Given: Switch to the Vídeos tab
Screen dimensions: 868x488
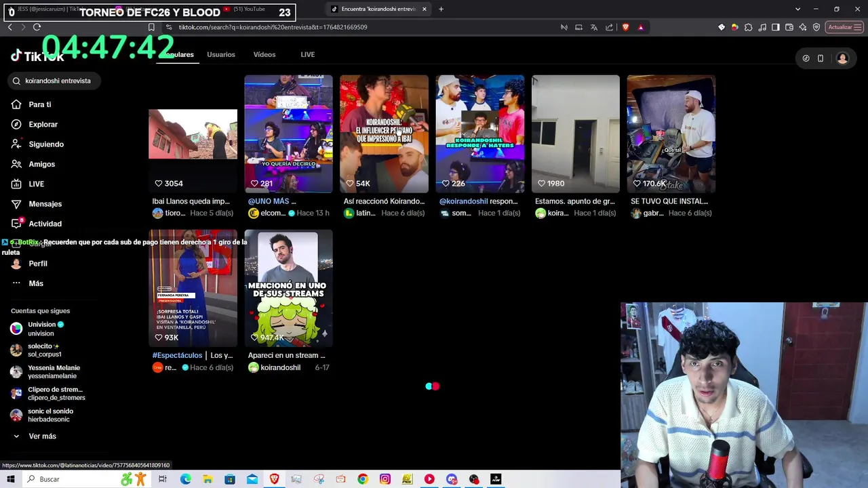Looking at the screenshot, I should click(264, 54).
